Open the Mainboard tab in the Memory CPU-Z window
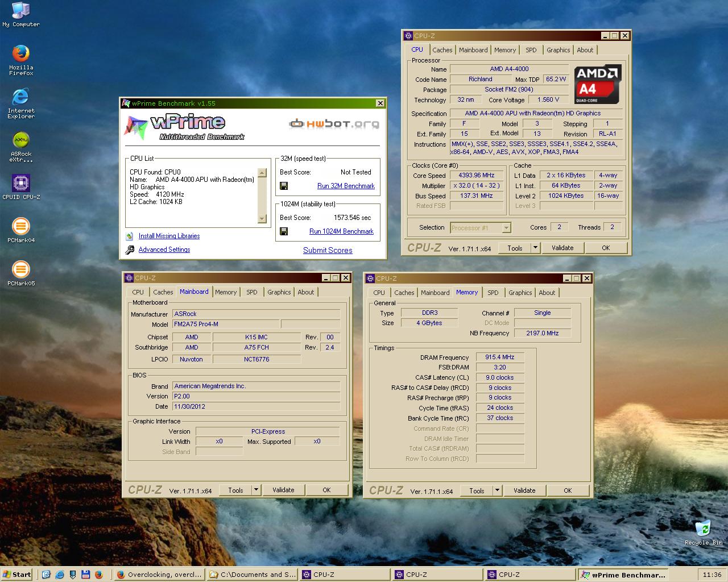This screenshot has width=728, height=582. (435, 293)
